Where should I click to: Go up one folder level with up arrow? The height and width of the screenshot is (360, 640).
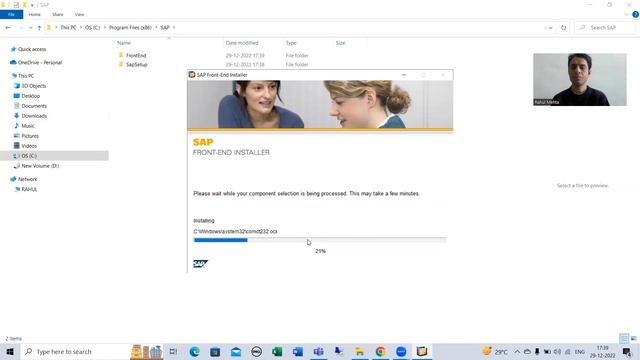click(39, 28)
